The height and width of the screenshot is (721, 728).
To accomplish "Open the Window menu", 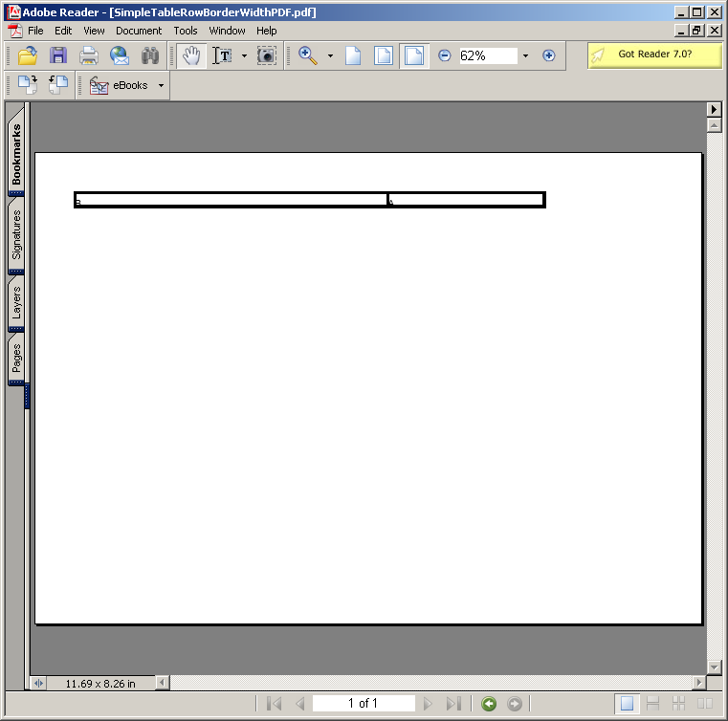I will pos(227,31).
